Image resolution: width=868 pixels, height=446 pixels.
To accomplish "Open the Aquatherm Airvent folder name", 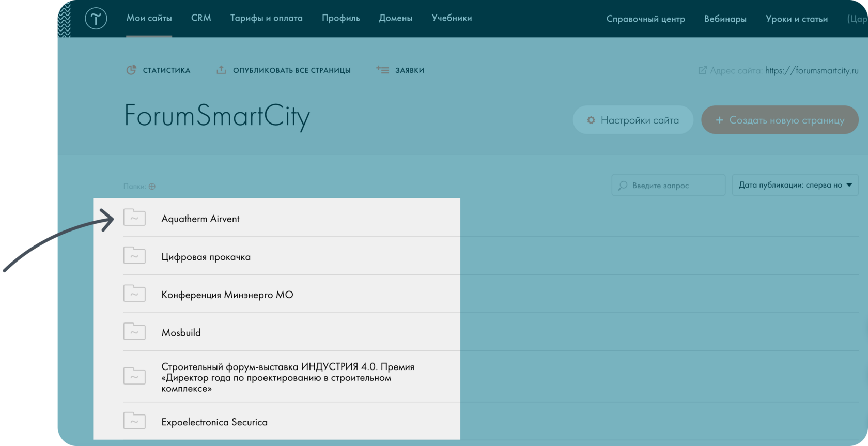I will point(200,219).
